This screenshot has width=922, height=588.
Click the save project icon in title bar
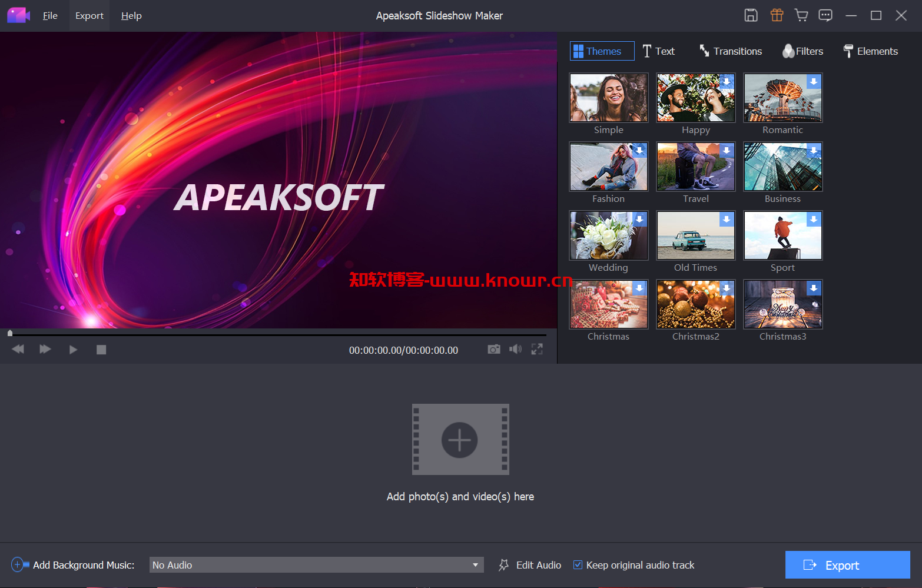[751, 15]
